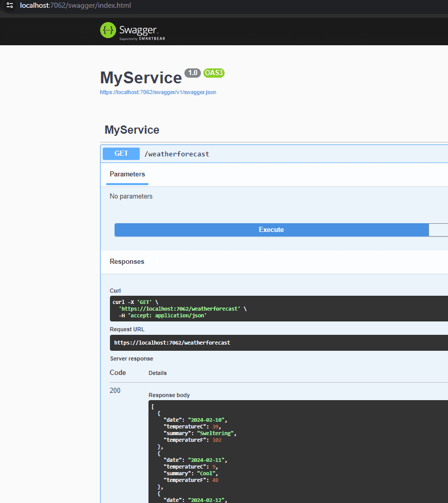
Task: Click the large MyService page title
Action: pyautogui.click(x=141, y=78)
